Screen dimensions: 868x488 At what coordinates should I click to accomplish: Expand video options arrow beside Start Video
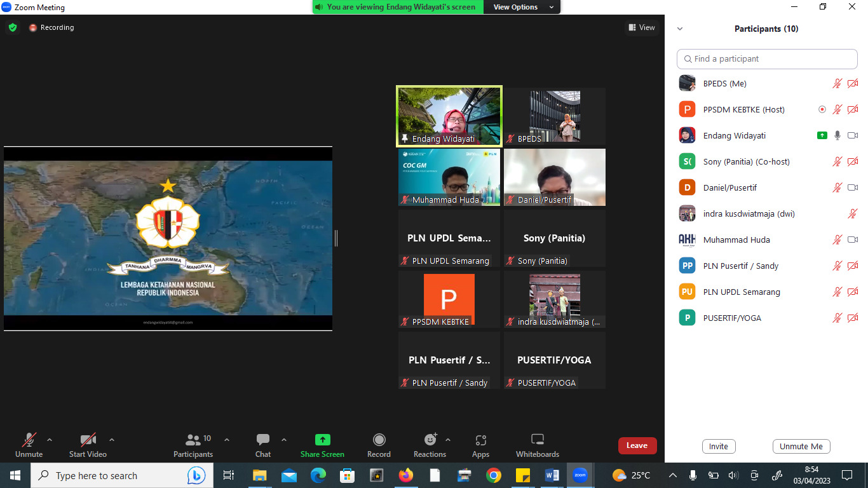[x=112, y=440]
